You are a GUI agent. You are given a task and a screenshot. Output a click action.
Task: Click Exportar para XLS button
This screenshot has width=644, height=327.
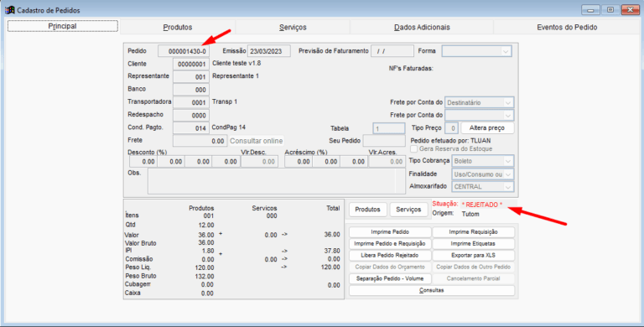click(x=474, y=255)
